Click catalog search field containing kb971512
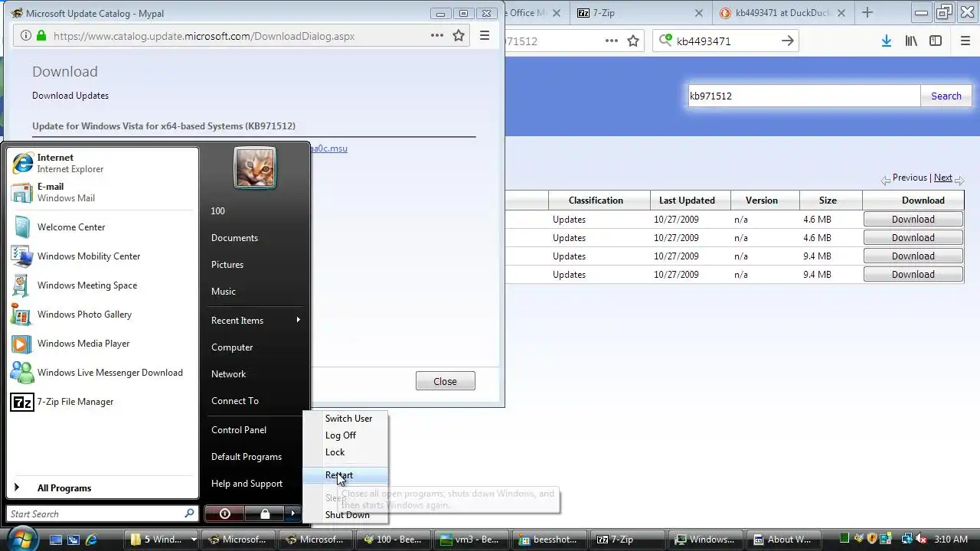 pyautogui.click(x=804, y=96)
